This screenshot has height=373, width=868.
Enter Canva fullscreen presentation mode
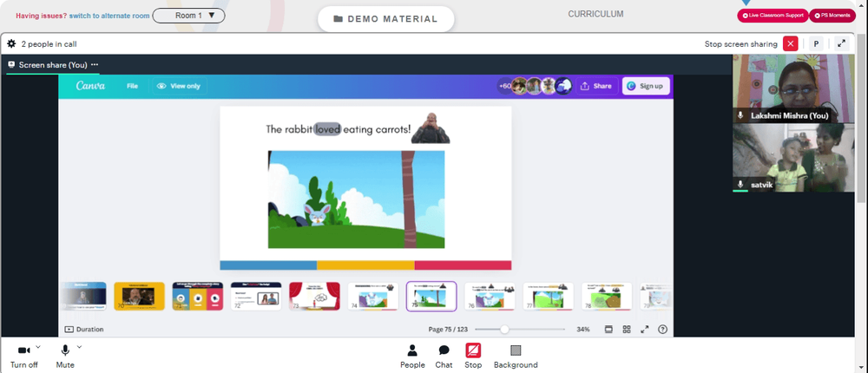(644, 330)
